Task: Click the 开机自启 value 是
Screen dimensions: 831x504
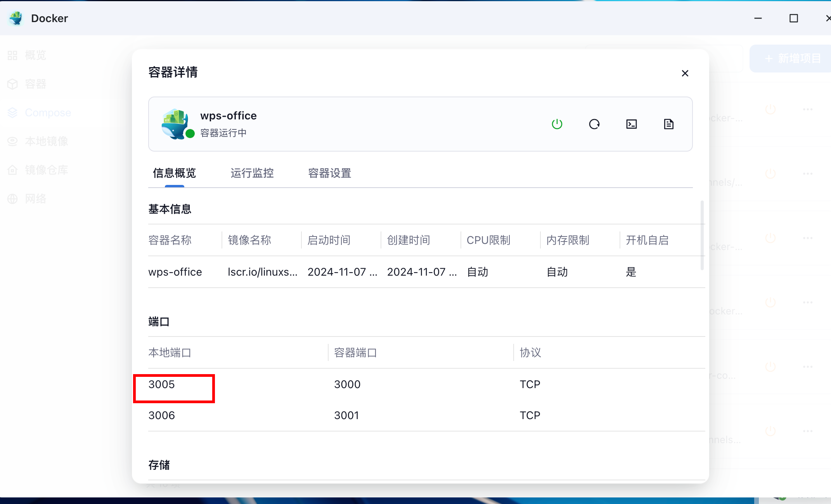Action: click(x=631, y=272)
